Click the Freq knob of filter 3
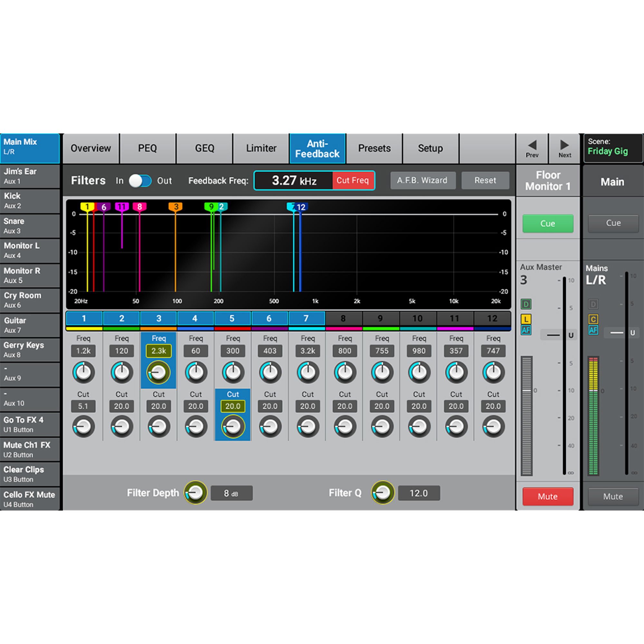This screenshot has width=644, height=644. pos(159,372)
